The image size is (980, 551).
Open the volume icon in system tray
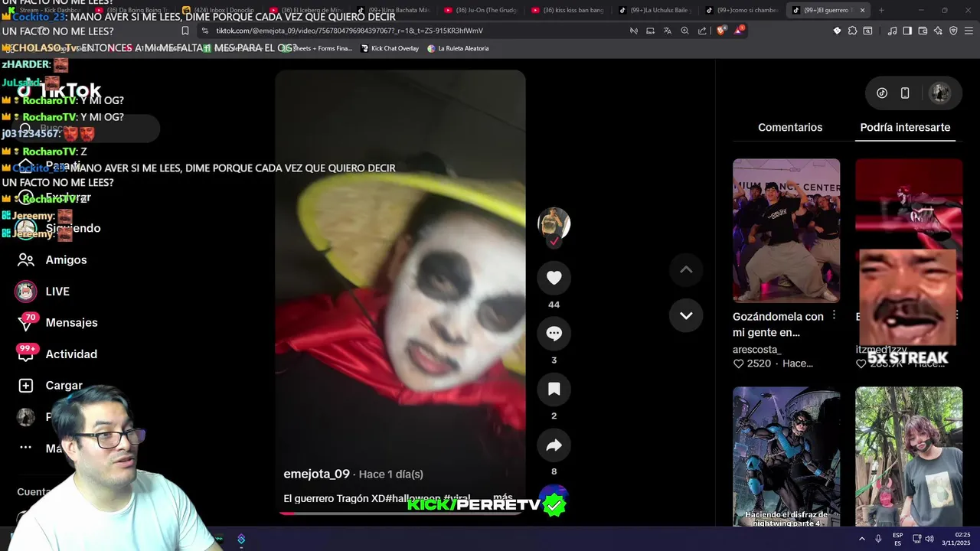[929, 539]
